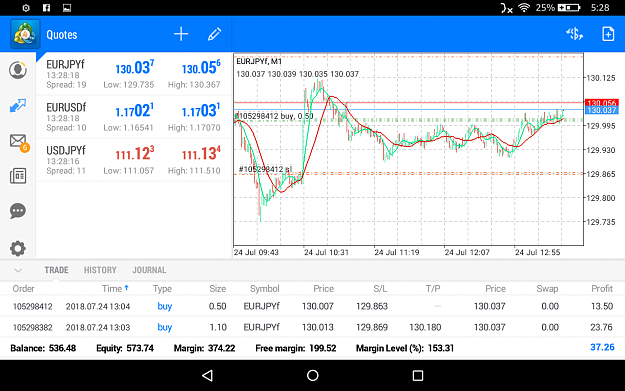This screenshot has width=625, height=391.
Task: Tap the Wi-Fi status icon
Action: click(x=524, y=8)
